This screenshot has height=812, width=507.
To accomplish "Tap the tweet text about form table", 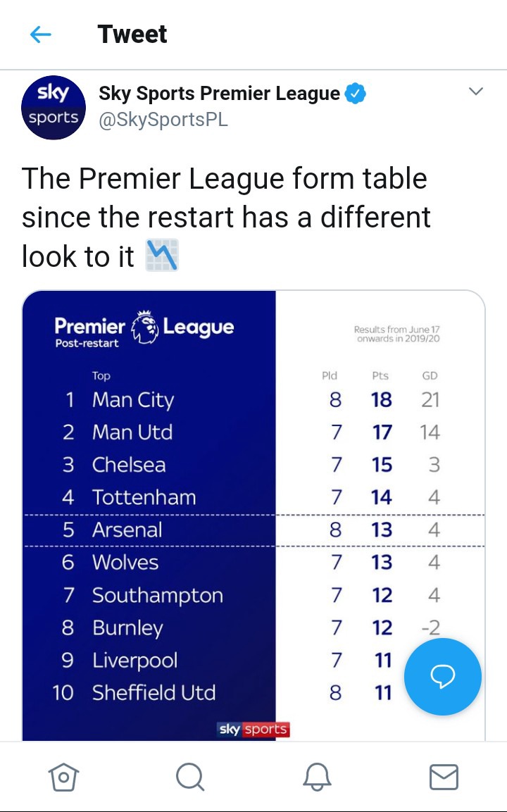I will [225, 217].
